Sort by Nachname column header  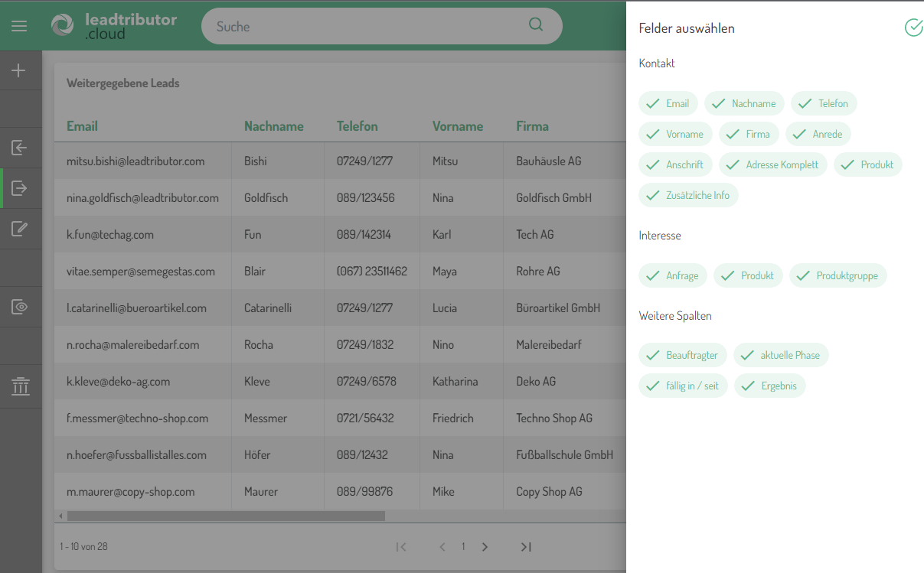pyautogui.click(x=273, y=126)
